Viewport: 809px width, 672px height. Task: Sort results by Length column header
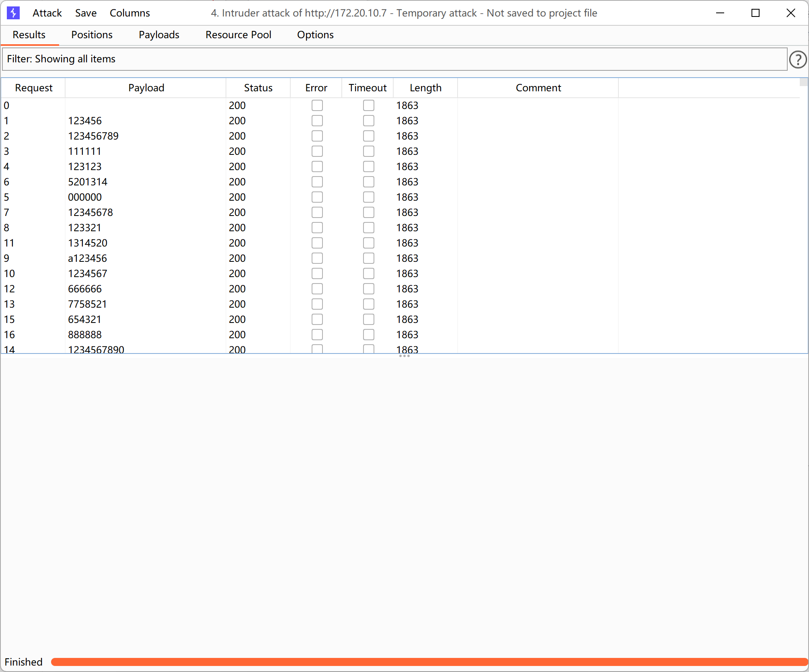click(x=425, y=88)
